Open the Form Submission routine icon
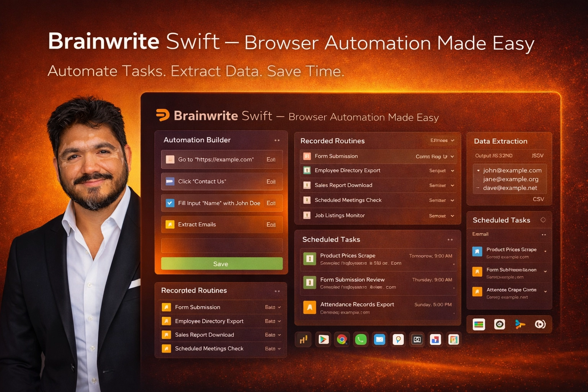The height and width of the screenshot is (392, 588). (307, 156)
